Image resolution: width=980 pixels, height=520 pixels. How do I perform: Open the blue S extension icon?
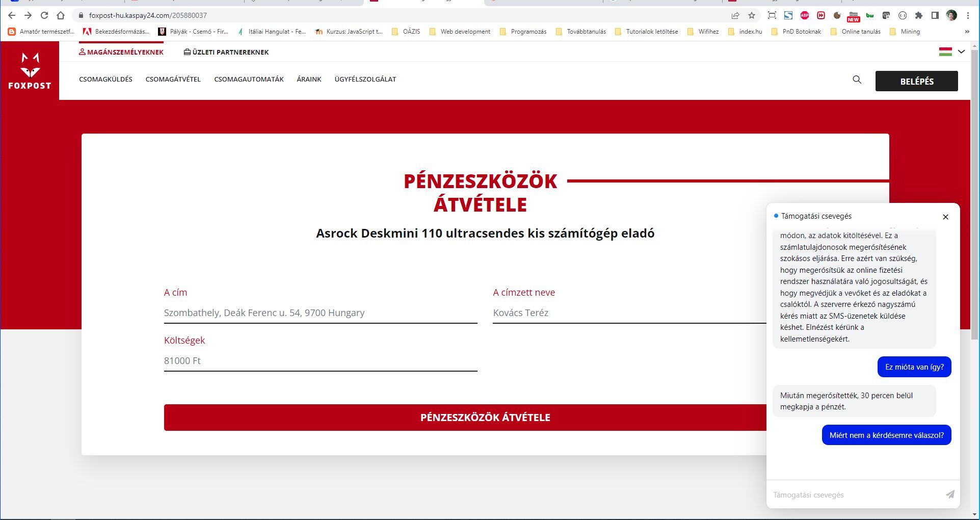788,15
